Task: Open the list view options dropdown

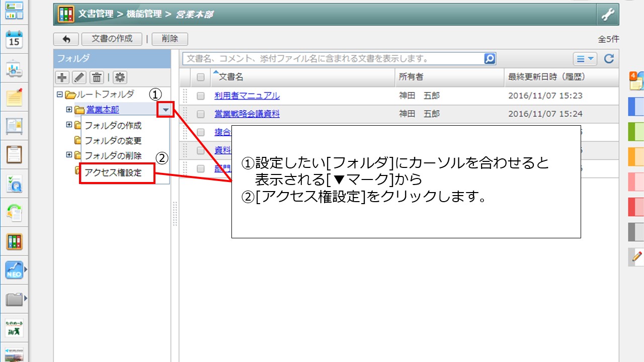Action: 584,59
